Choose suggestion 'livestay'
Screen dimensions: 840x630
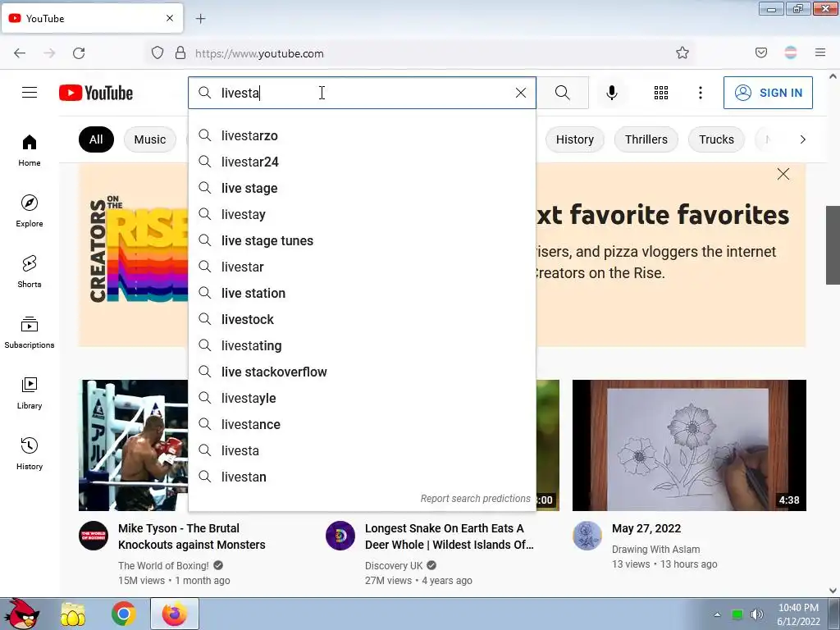[x=362, y=214]
